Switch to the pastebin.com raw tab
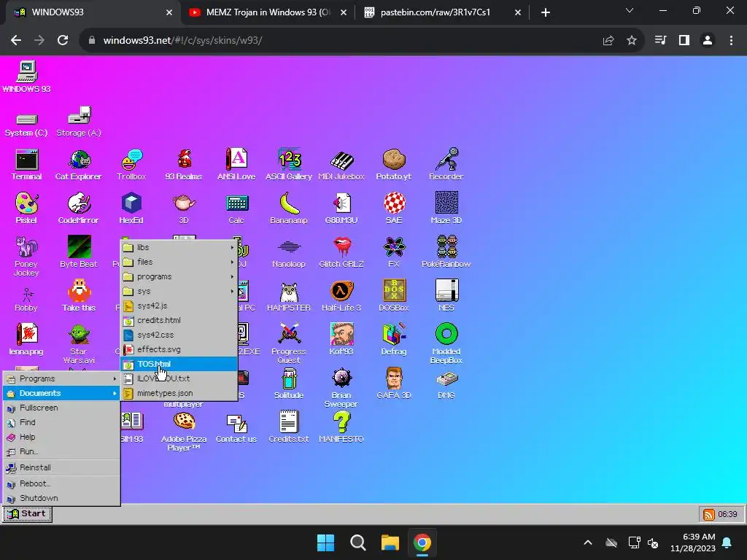This screenshot has height=560, width=747. [x=442, y=12]
